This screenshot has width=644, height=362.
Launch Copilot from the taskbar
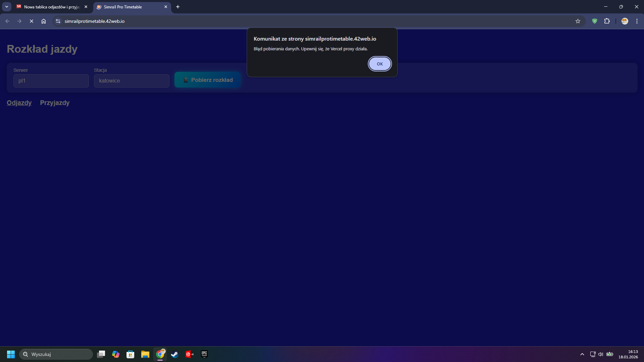point(116,354)
